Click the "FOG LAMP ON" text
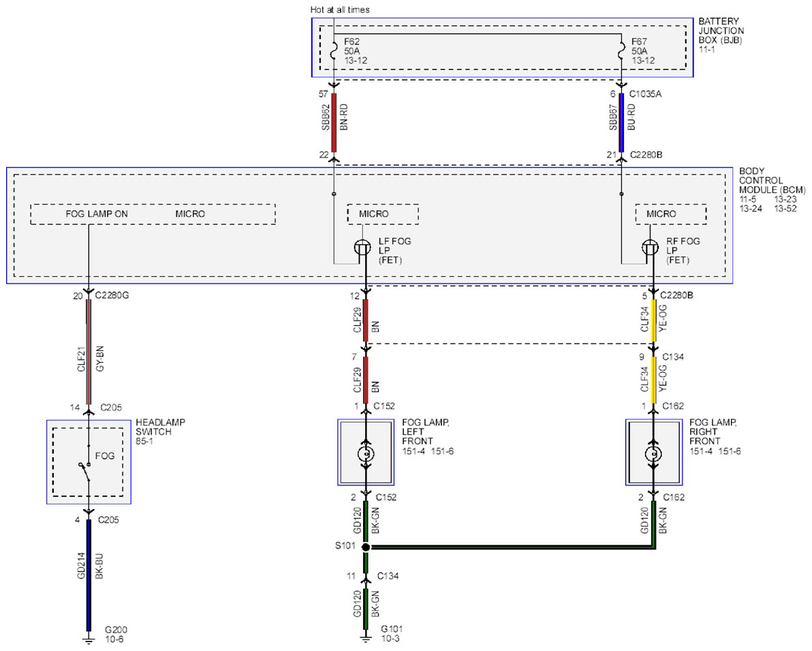This screenshot has height=651, width=812. (x=96, y=213)
